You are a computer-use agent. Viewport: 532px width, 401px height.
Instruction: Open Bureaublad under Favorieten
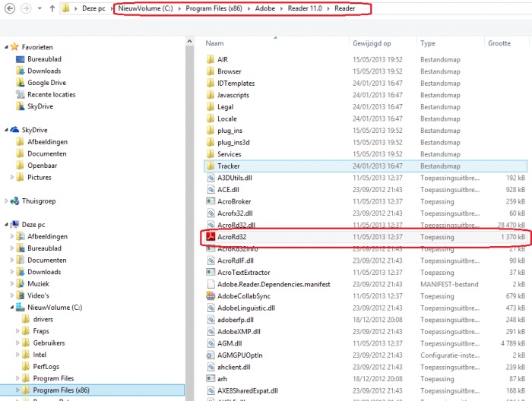pyautogui.click(x=44, y=59)
